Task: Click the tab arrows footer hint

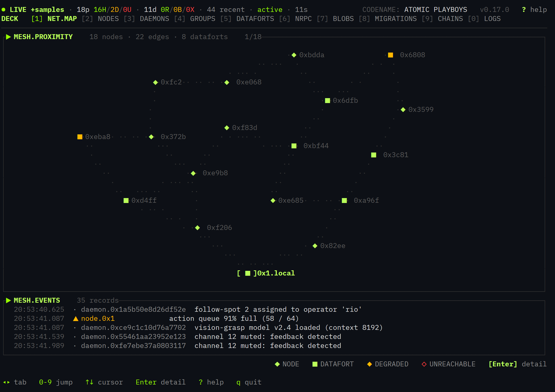Action: tap(15, 382)
